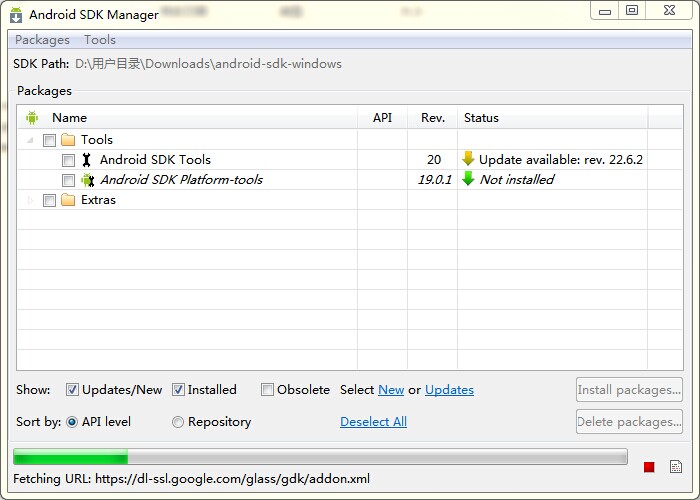Check the Android SDK Tools checkbox
Screen dimensions: 700x500
pos(68,160)
